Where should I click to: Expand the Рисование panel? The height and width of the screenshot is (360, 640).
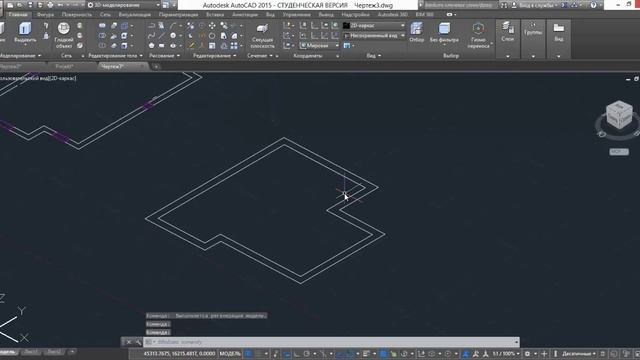tap(164, 56)
